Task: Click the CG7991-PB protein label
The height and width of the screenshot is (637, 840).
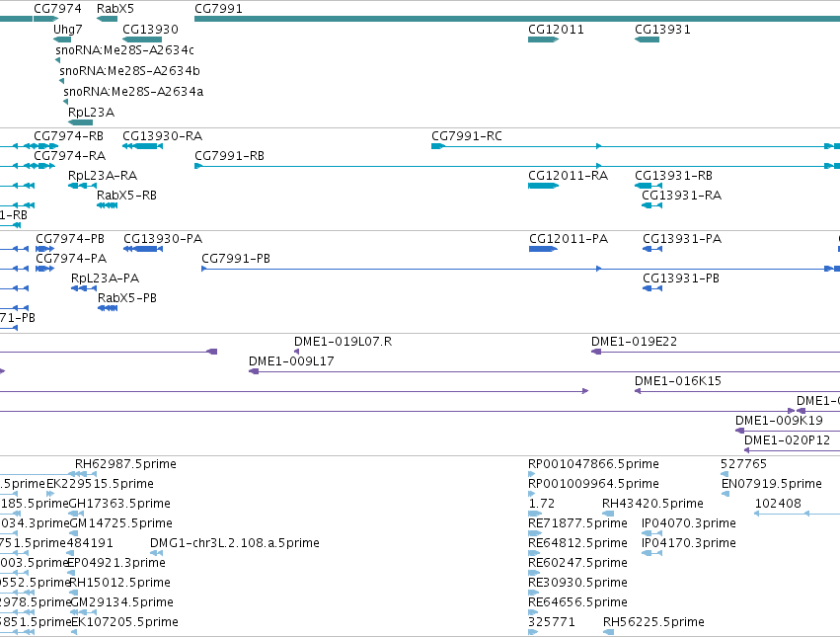Action: (236, 259)
